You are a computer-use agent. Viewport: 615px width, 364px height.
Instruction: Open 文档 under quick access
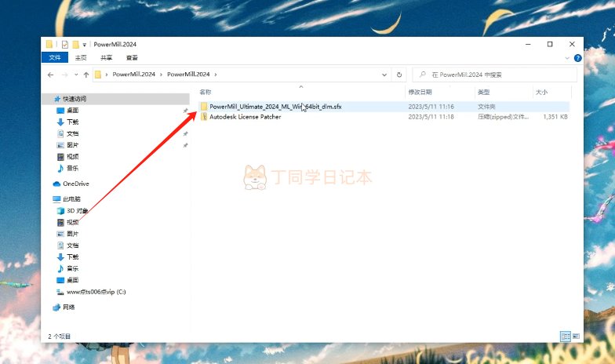coord(72,133)
